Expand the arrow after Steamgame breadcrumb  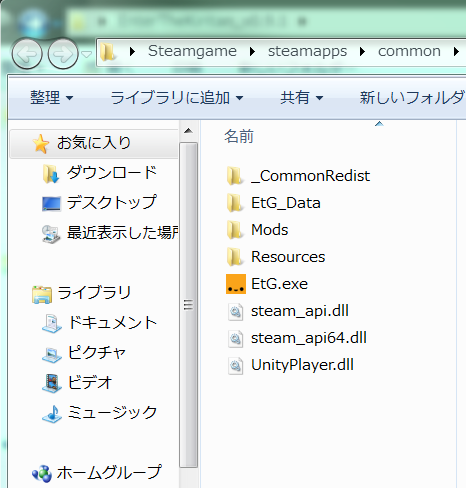click(x=252, y=52)
